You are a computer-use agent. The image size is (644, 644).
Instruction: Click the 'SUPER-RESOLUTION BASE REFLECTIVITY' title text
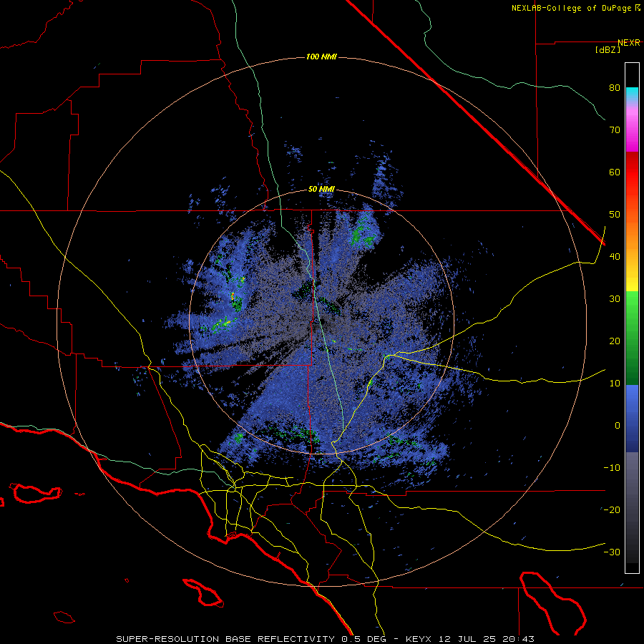(225, 639)
